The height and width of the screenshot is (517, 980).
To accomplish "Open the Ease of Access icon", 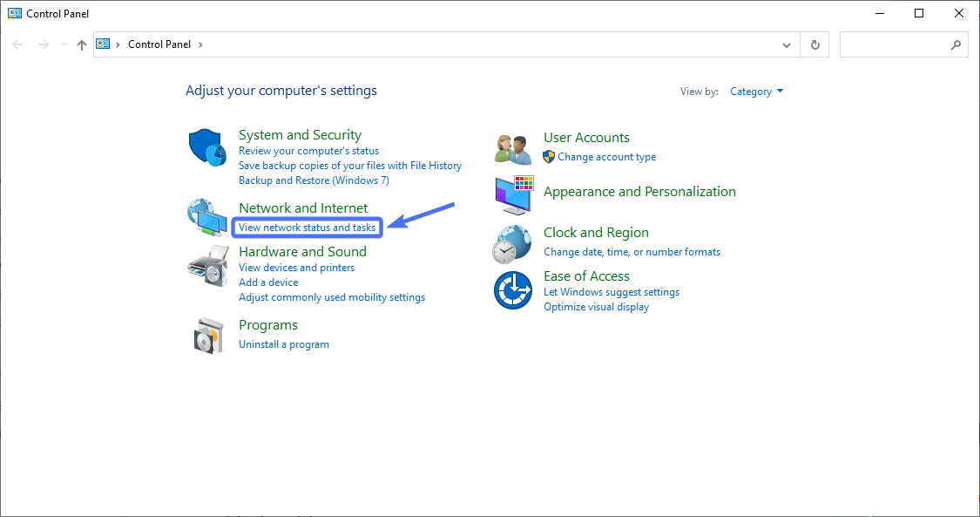I will (x=512, y=290).
